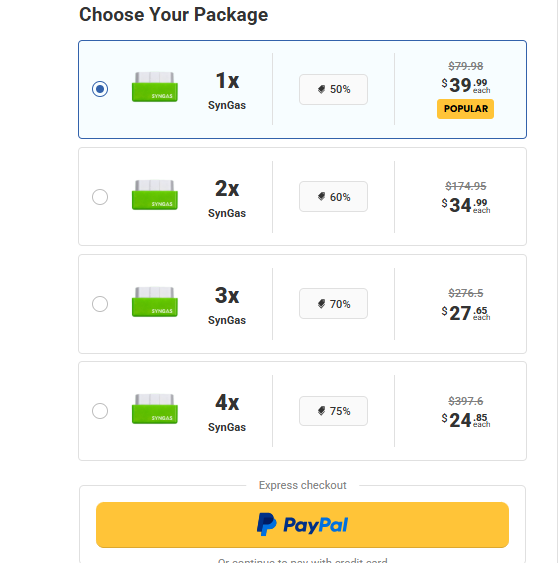Click the 2x SynGas device image
The image size is (558, 563).
pyautogui.click(x=155, y=195)
